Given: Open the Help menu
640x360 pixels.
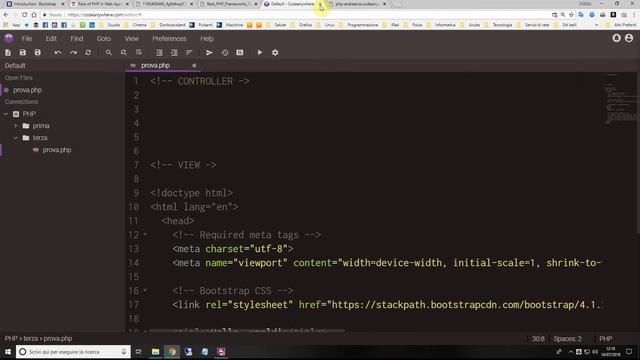Looking at the screenshot, I should coord(207,39).
